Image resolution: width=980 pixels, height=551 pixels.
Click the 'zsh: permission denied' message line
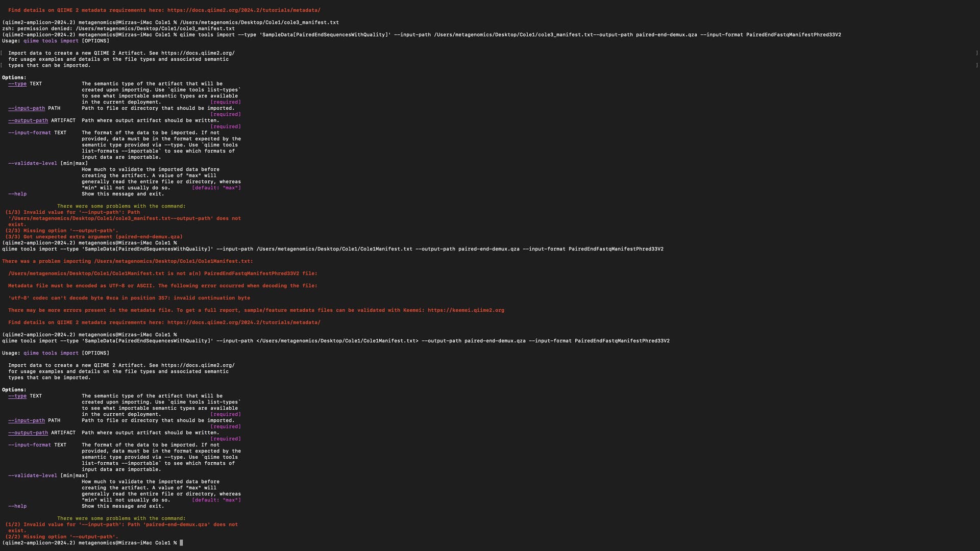pos(118,29)
